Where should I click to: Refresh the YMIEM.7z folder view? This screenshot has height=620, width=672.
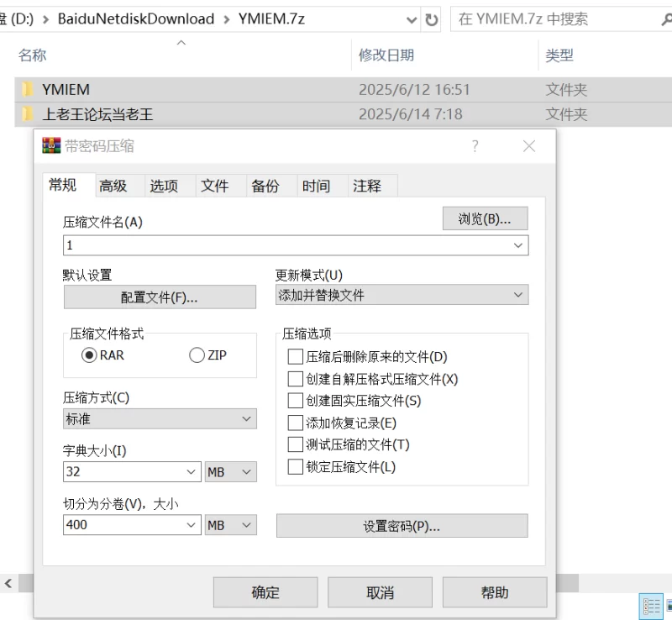click(x=431, y=19)
